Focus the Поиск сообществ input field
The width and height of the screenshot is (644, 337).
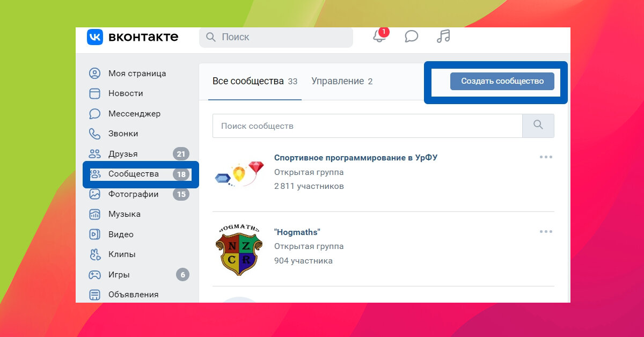pos(367,126)
